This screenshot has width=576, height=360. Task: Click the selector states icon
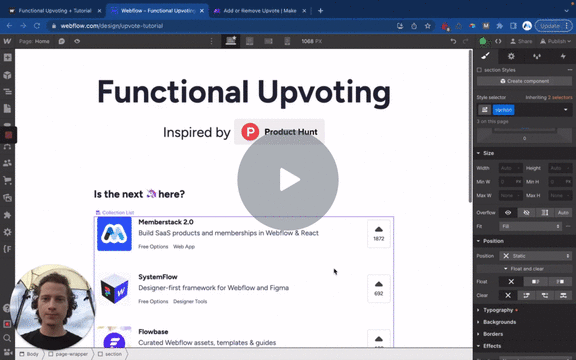[x=485, y=110]
